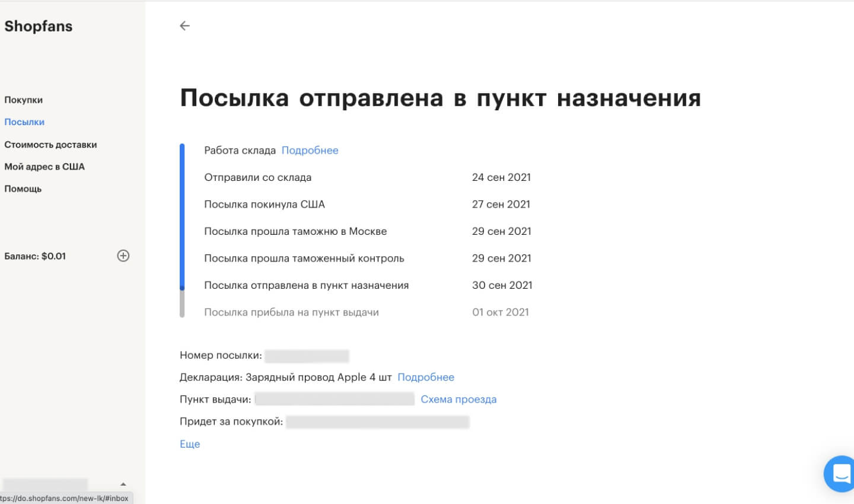Image resolution: width=854 pixels, height=504 pixels.
Task: Click the blurred parcel number field
Action: pyautogui.click(x=307, y=356)
